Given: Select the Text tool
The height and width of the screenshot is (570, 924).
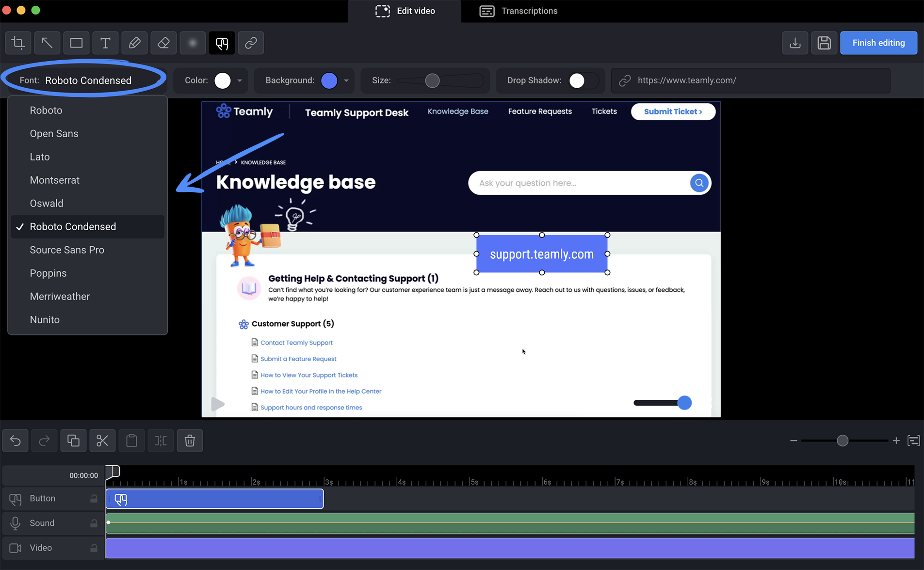Looking at the screenshot, I should pos(105,43).
